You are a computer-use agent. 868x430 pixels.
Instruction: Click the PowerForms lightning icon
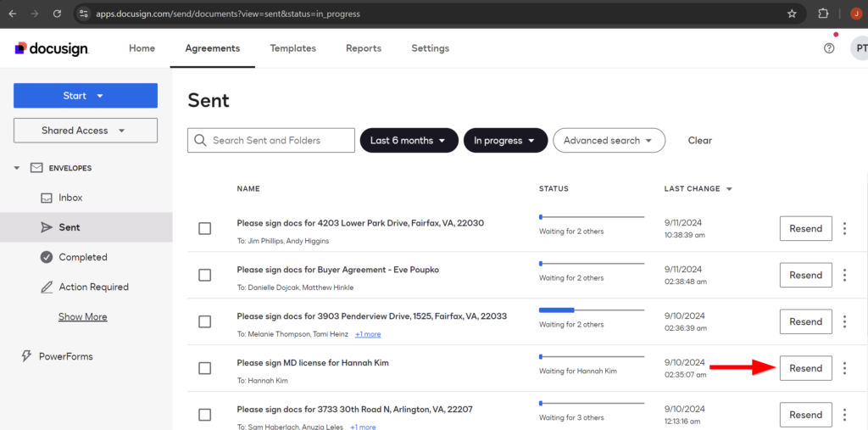[x=26, y=356]
